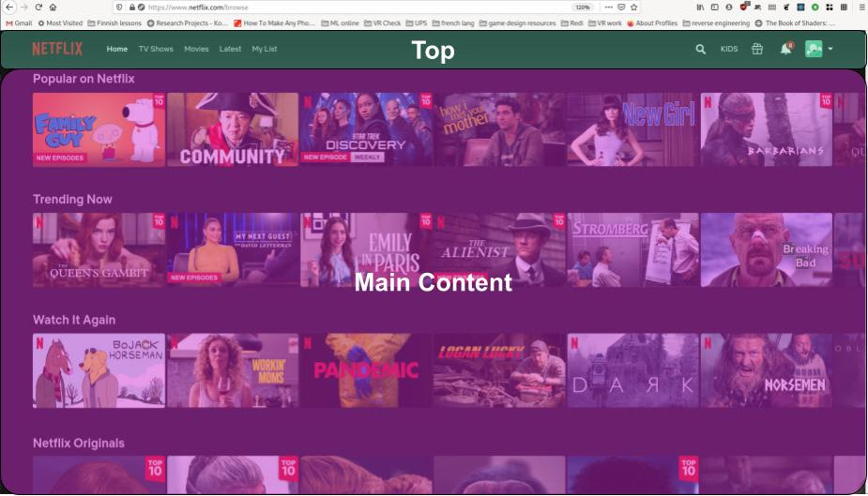868x496 pixels.
Task: Reload the page with refresh icon
Action: [x=38, y=8]
